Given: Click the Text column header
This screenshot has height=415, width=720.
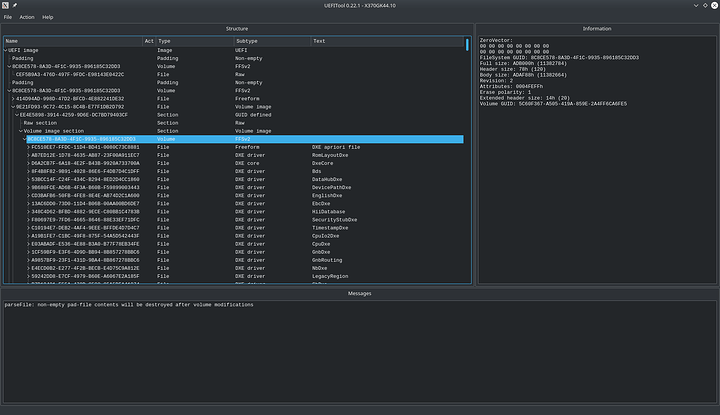Looking at the screenshot, I should (x=387, y=41).
